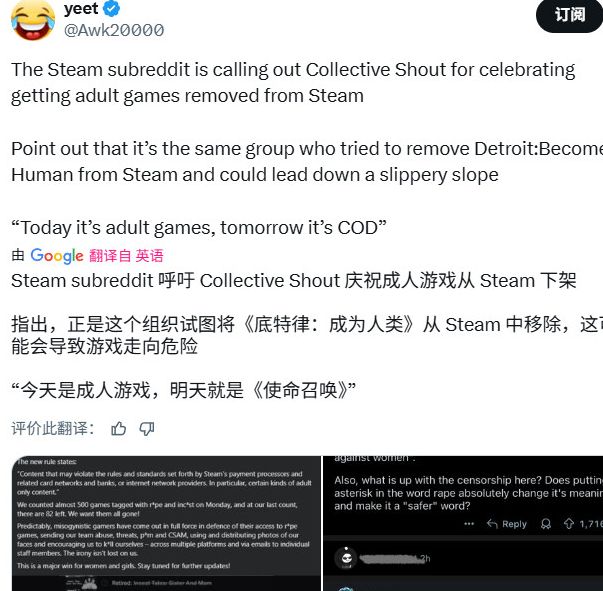Dislike the translation with the thumbs-down icon
Screen dimensions: 603x591
click(147, 428)
